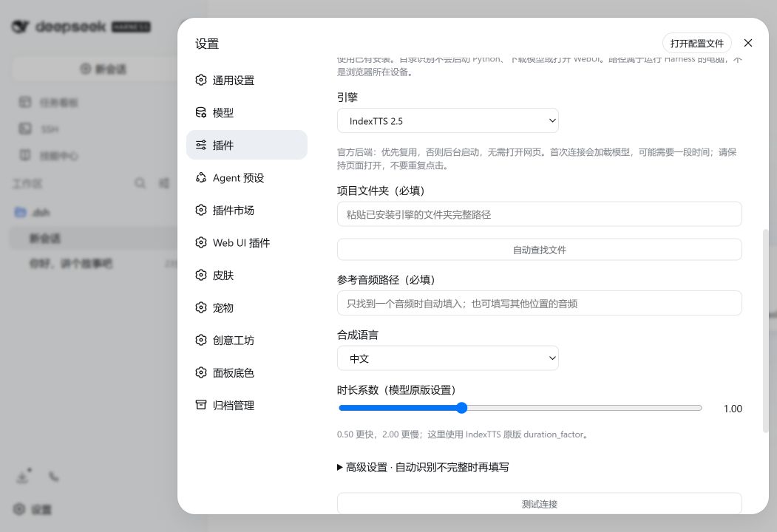Click the database icon beside 模型
777x532 pixels.
[x=200, y=112]
